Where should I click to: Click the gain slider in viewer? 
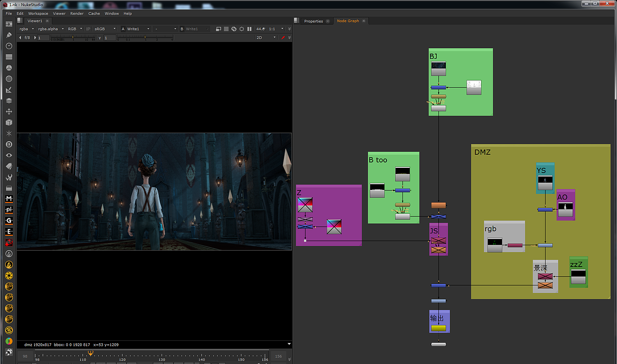click(72, 38)
